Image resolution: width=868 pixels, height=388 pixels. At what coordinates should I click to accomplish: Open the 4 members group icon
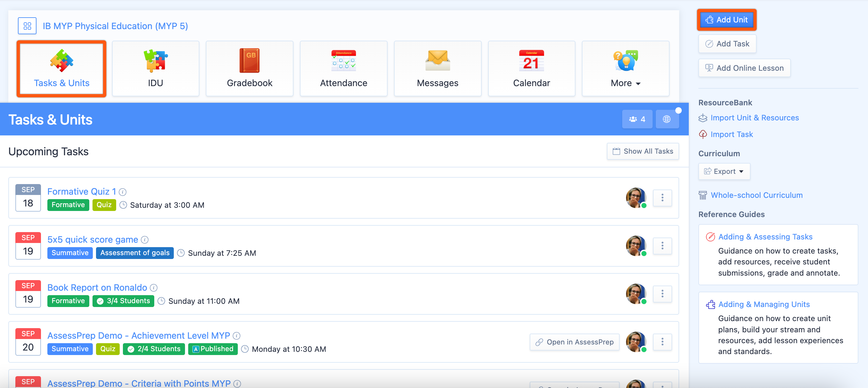tap(637, 119)
